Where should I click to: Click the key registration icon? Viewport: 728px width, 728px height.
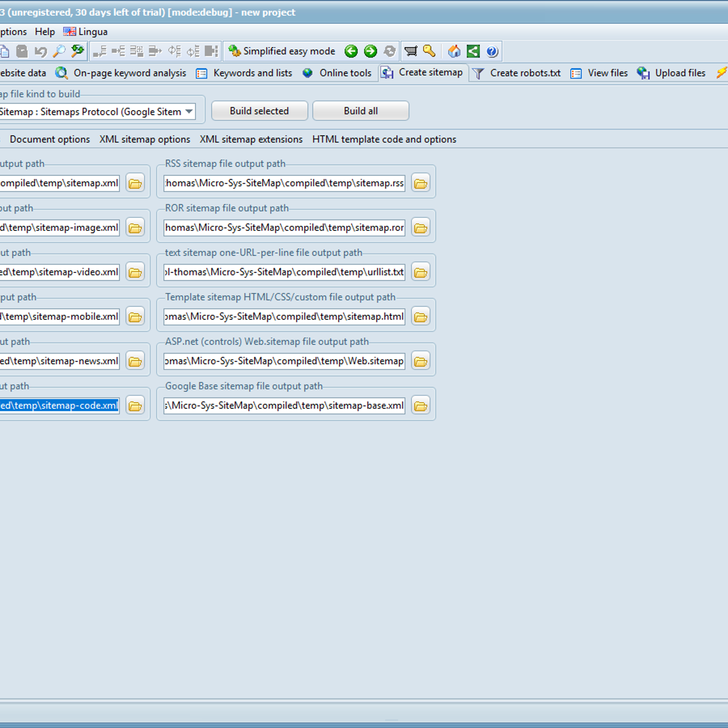tap(429, 51)
